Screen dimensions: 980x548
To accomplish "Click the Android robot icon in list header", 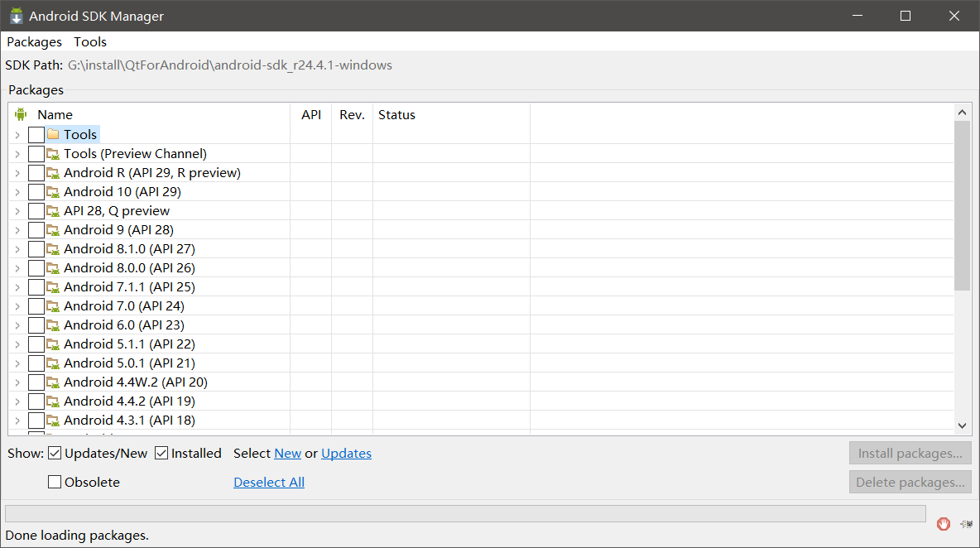I will (19, 114).
